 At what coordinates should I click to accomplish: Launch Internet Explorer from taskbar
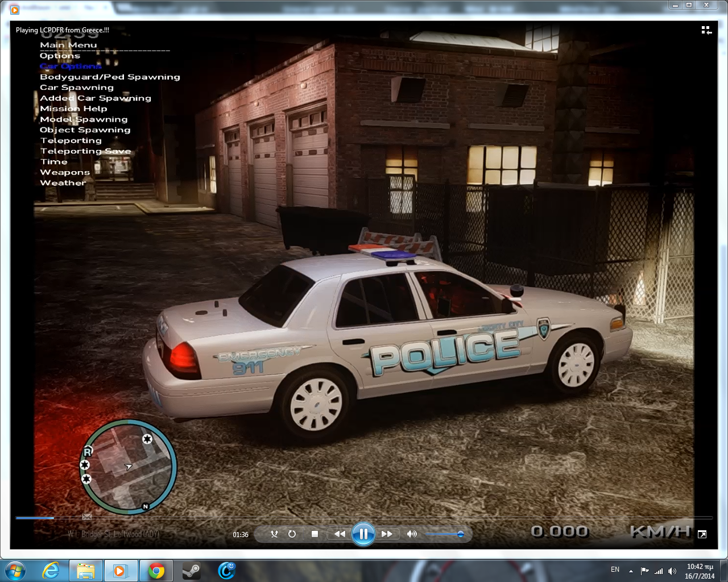(51, 570)
